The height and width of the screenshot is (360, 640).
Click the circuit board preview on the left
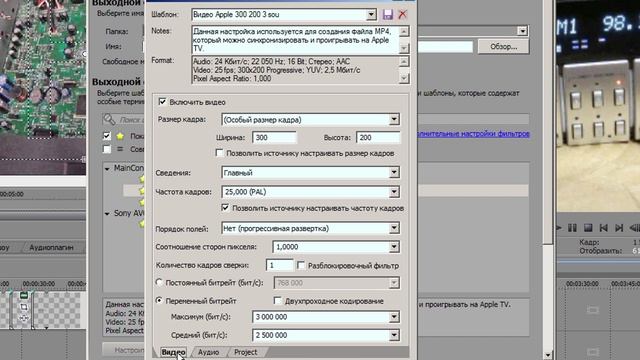pos(43,88)
